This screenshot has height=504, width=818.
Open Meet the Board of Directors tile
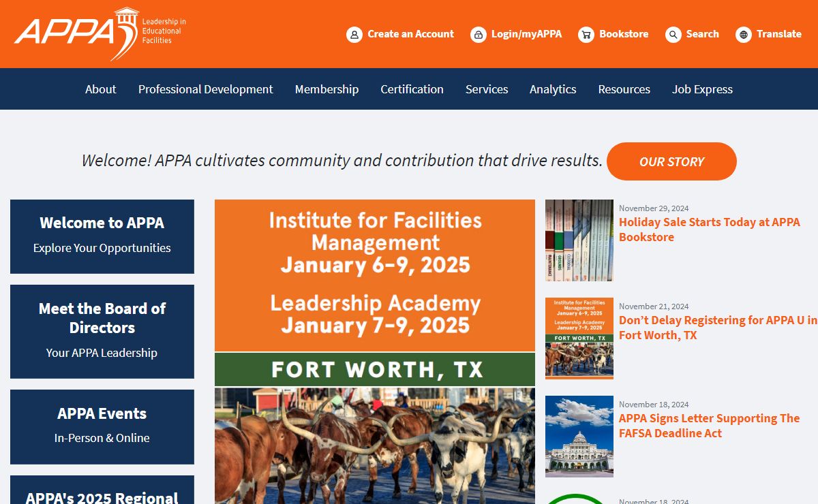pyautogui.click(x=102, y=332)
